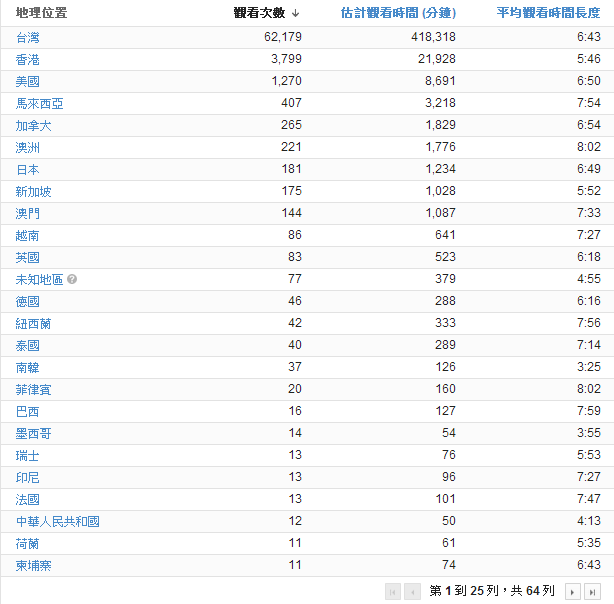Open 瑞士 location link
The width and height of the screenshot is (614, 604).
pos(27,455)
